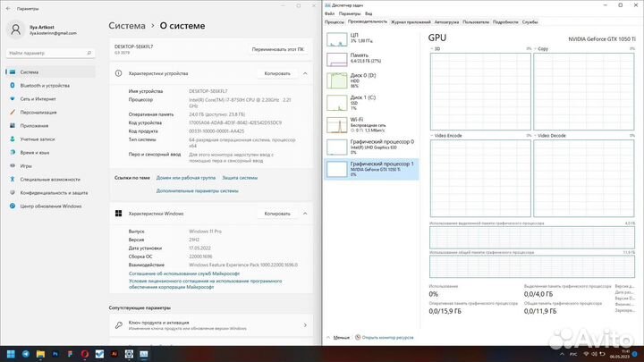Open the Файл menu in Task Manager
This screenshot has height=362, width=644.
(329, 13)
